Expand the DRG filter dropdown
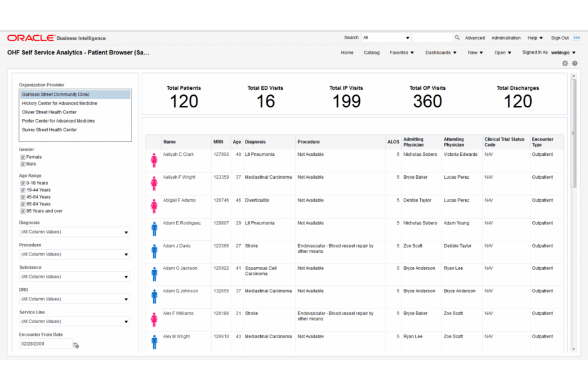588x392 pixels. (126, 299)
